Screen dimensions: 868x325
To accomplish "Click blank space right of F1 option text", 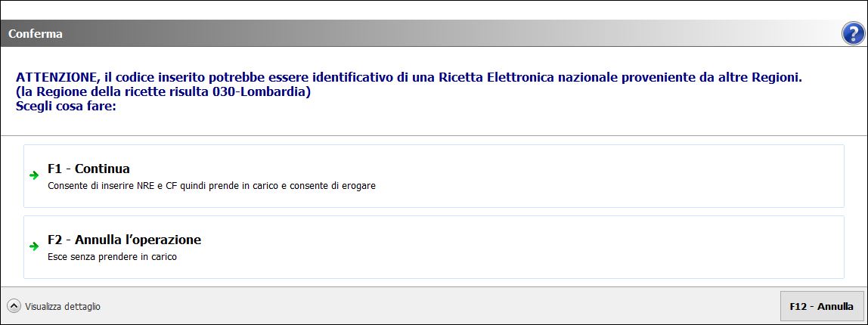I will (x=605, y=175).
